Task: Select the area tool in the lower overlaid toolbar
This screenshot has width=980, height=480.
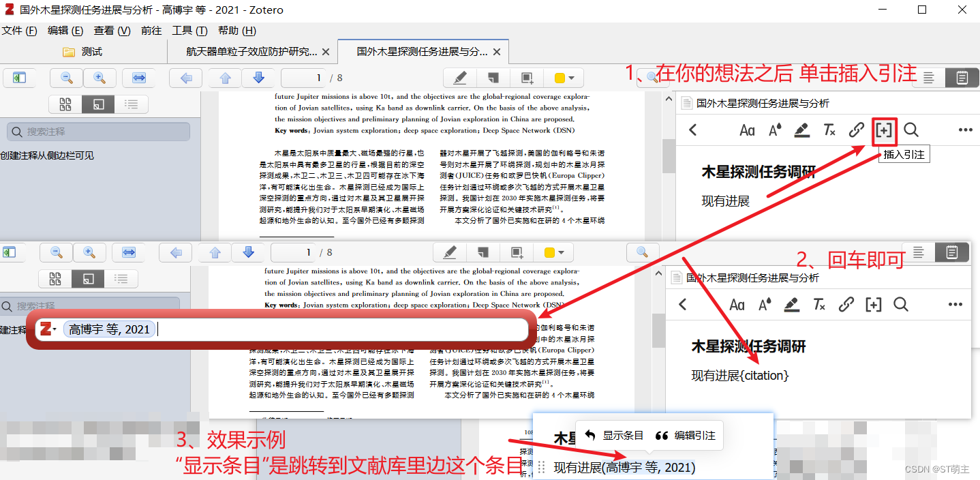Action: (517, 252)
